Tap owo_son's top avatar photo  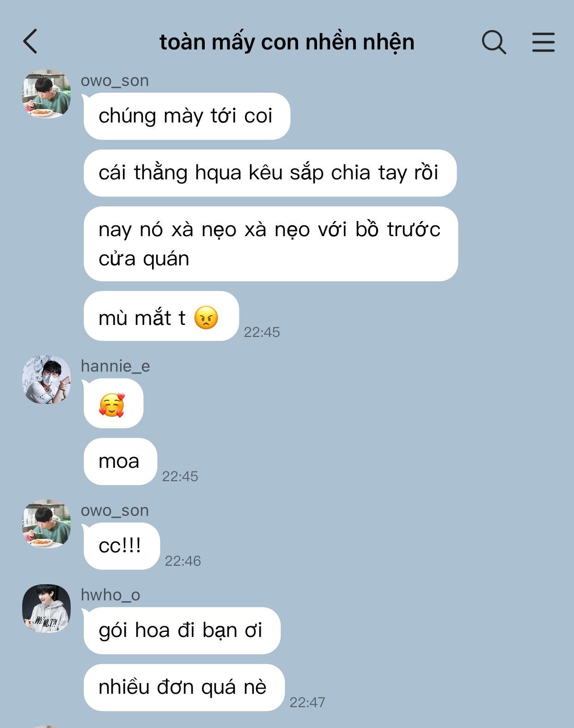46,94
